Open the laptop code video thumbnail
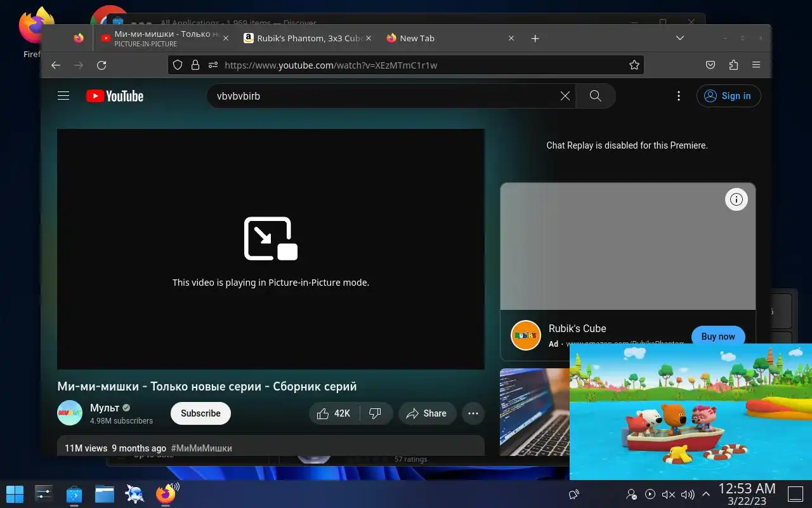Viewport: 812px width, 508px height. click(535, 412)
